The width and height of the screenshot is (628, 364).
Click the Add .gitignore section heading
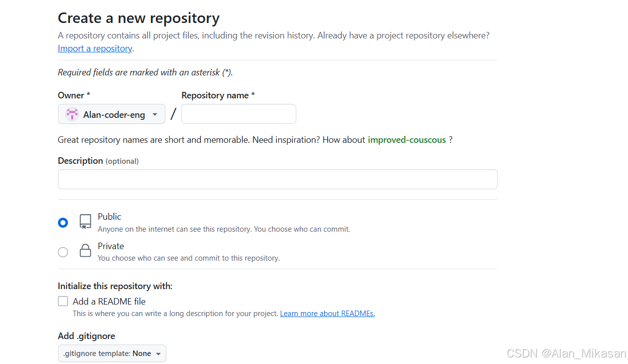tap(86, 336)
